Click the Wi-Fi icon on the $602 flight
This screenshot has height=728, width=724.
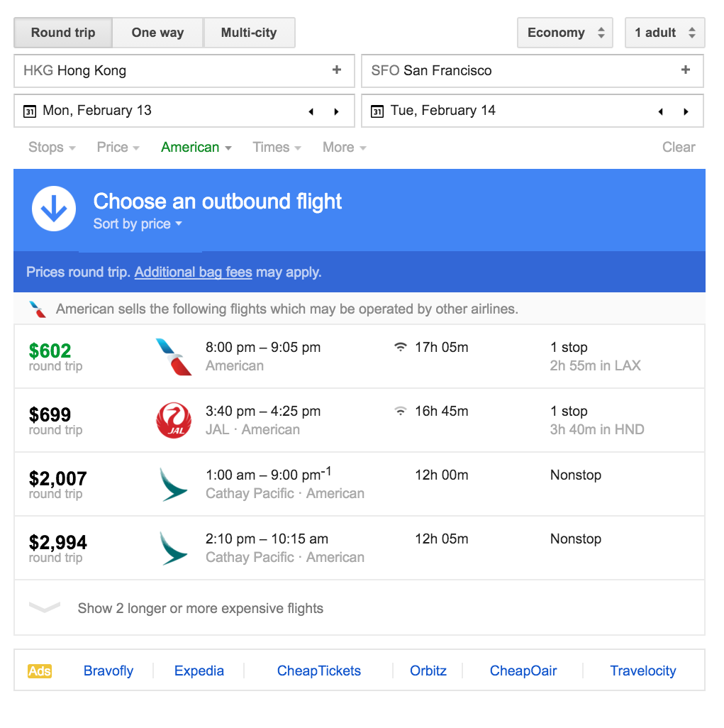point(399,347)
